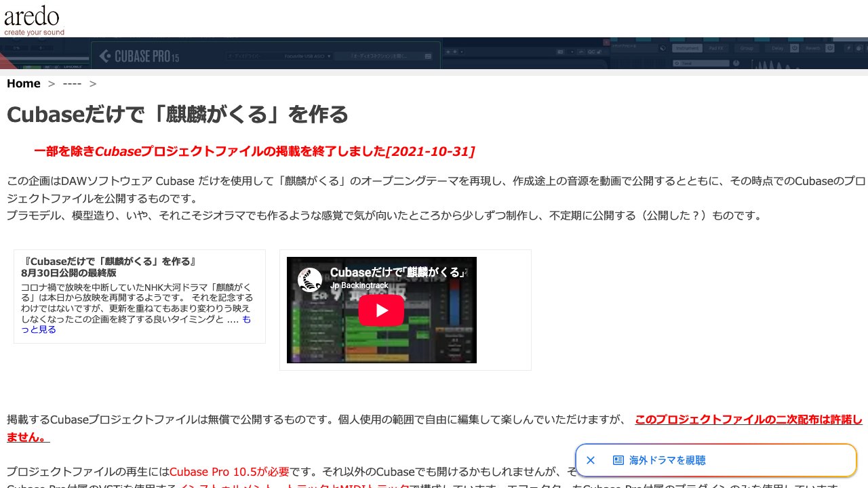Click the Jp Backingtrack channel avatar
868x488 pixels.
(x=310, y=279)
